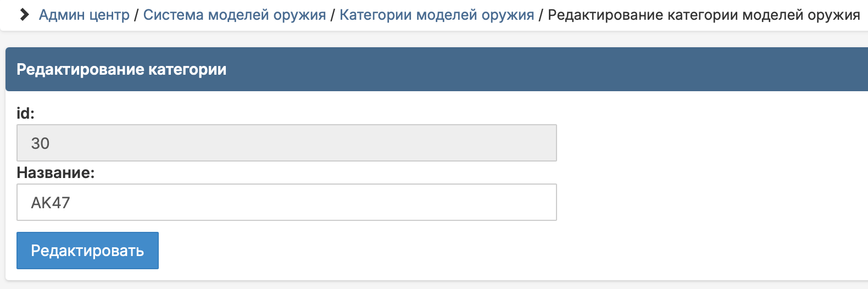Click the chevron arrow icon before breadcrumbs
The height and width of the screenshot is (289, 868).
coord(24,15)
